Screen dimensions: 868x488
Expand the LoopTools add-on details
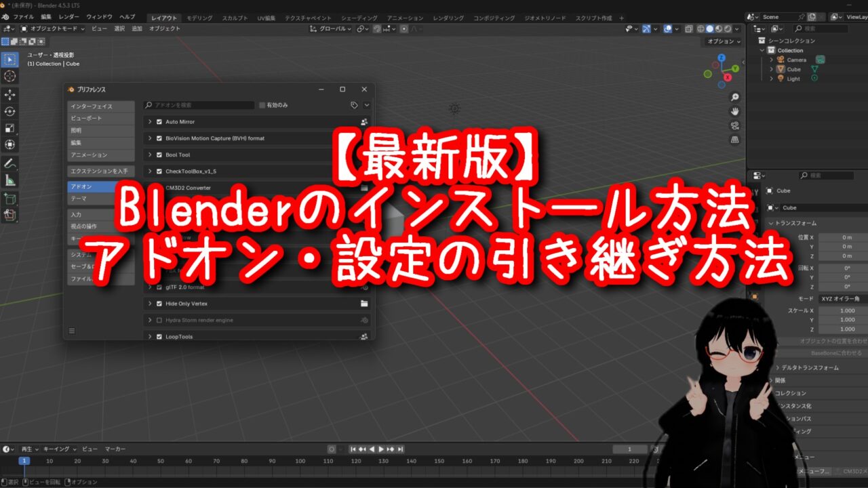(150, 336)
